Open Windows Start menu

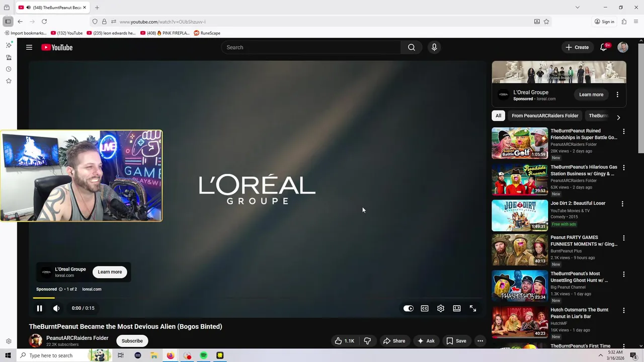8,355
